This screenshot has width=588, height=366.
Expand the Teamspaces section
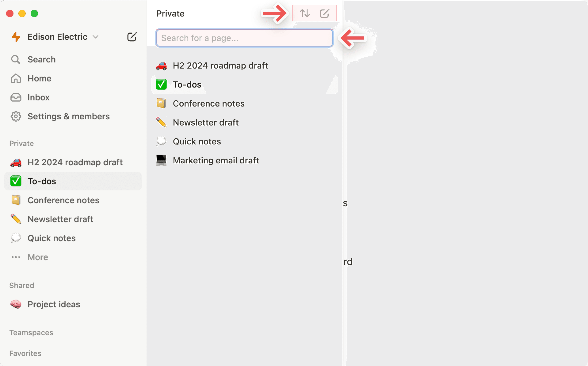pos(31,333)
